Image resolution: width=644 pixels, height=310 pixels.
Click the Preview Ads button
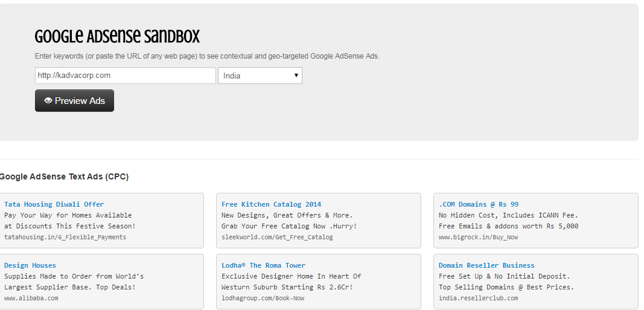74,101
